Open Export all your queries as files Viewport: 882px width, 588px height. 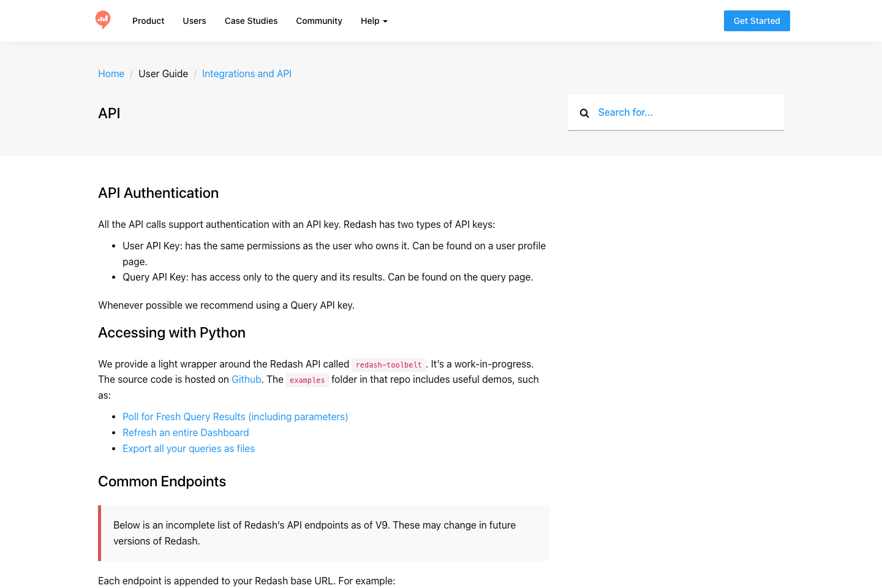(189, 448)
